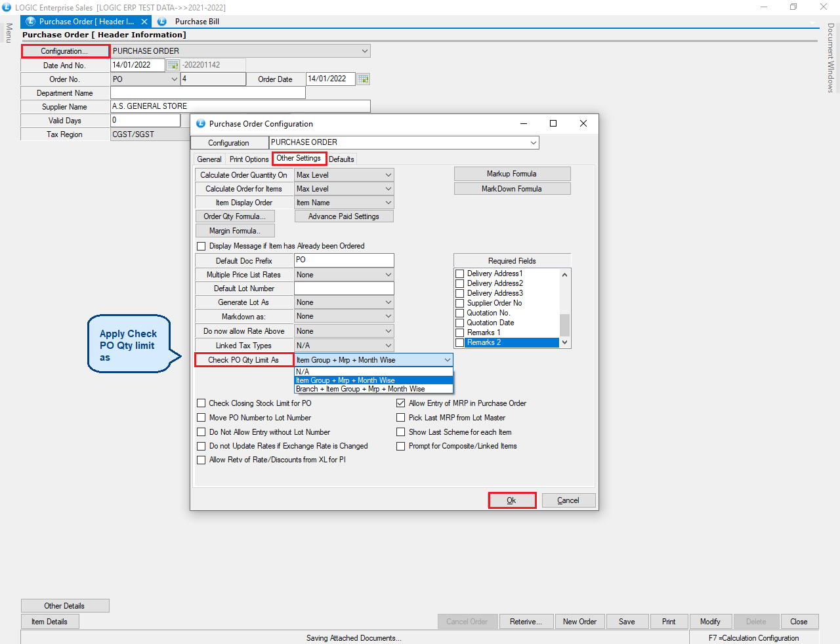Enable Check Closing Stock Limit for PO
Viewport: 840px width, 644px height.
tap(201, 403)
